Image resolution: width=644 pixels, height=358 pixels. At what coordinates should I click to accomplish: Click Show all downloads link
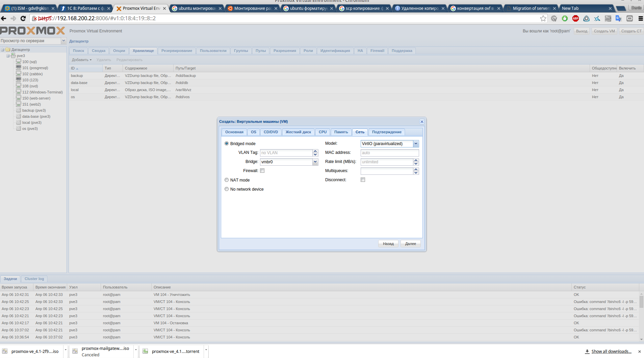coord(611,352)
